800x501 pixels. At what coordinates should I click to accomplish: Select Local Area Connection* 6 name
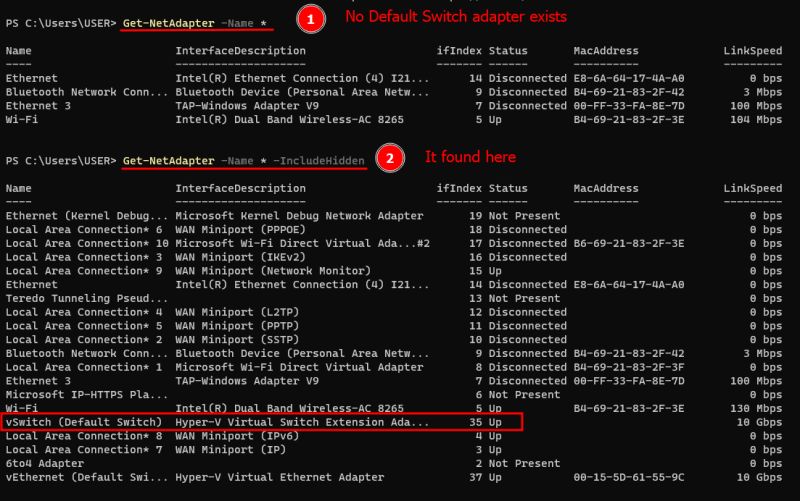(84, 230)
